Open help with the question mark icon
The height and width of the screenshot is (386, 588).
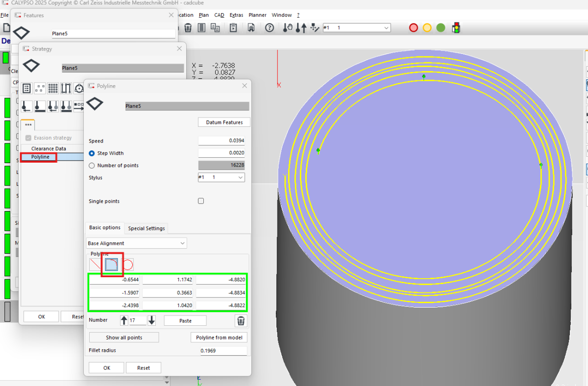269,28
